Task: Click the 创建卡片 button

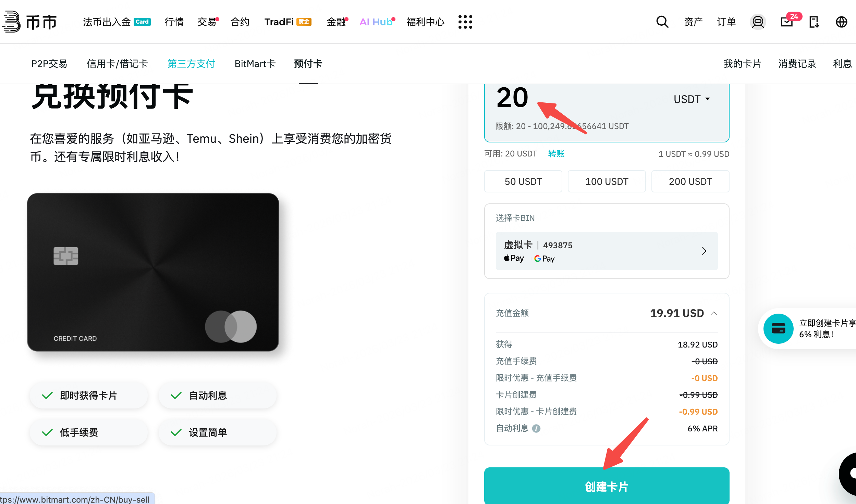Action: point(607,486)
